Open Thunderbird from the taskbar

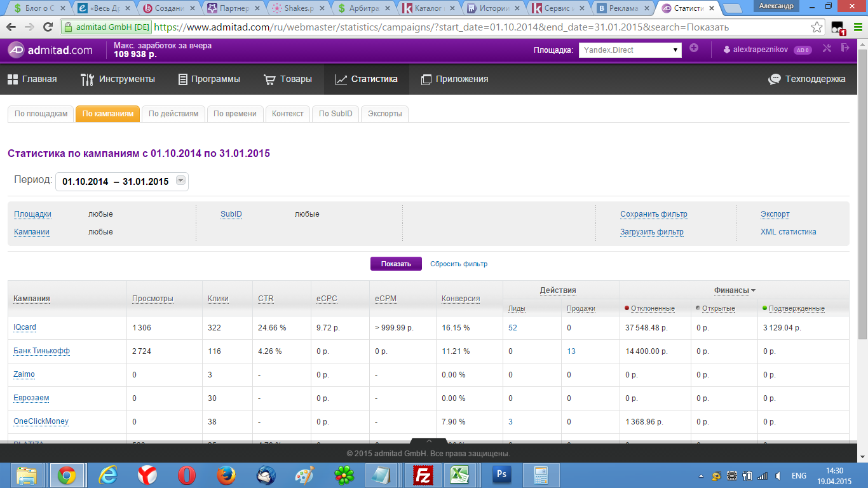[266, 475]
